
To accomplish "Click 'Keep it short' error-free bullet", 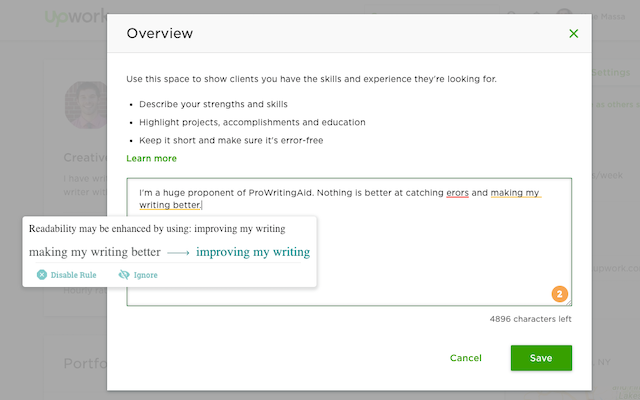I will tap(231, 140).
